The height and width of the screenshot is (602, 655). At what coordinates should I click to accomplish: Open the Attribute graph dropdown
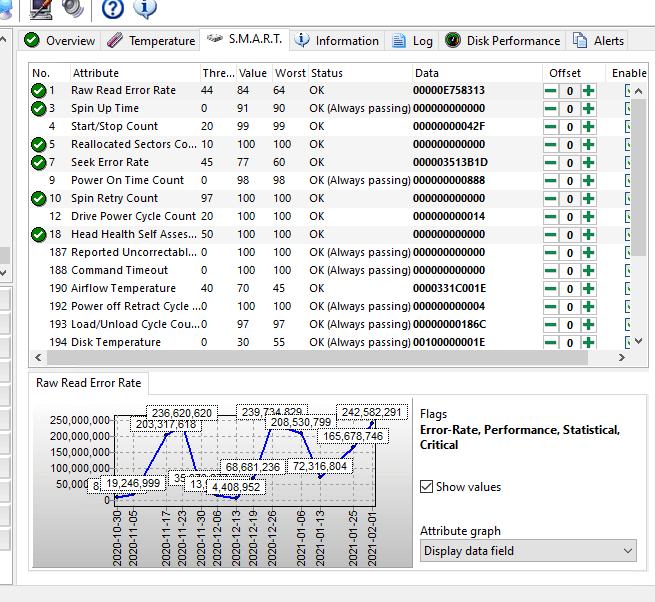tap(528, 551)
